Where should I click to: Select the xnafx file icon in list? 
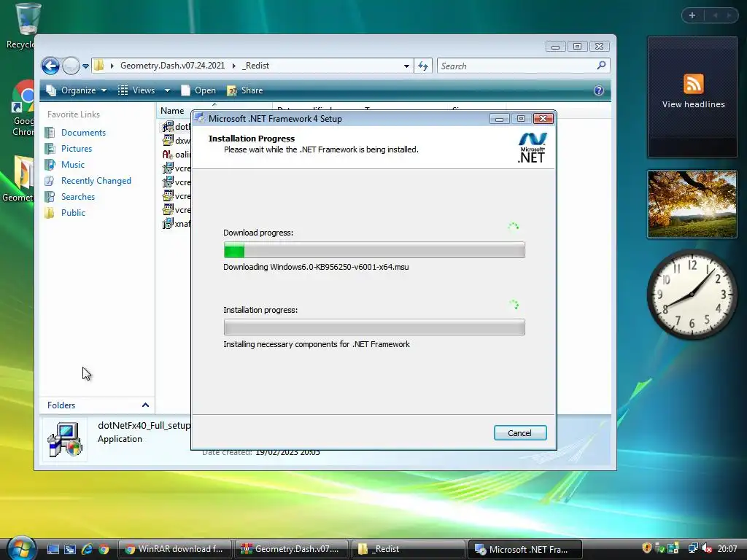pyautogui.click(x=168, y=223)
